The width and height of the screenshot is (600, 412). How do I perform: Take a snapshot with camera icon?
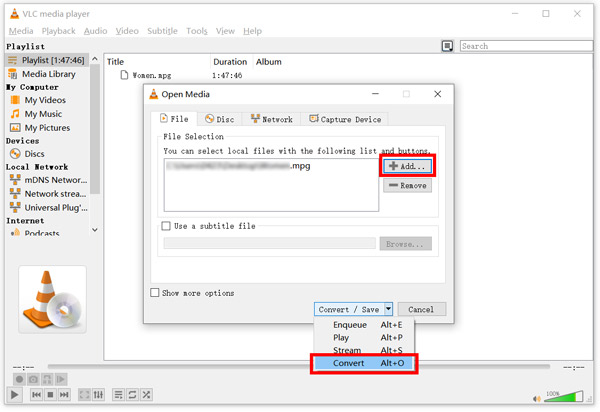click(33, 379)
